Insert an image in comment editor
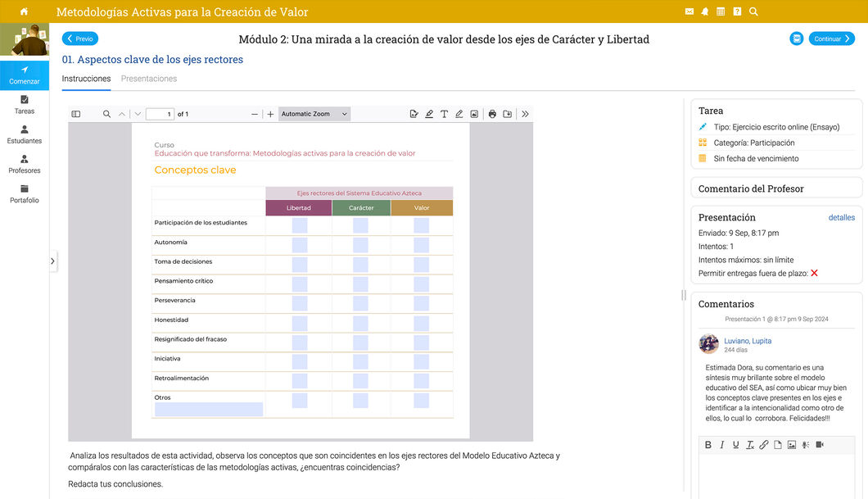 pyautogui.click(x=792, y=445)
